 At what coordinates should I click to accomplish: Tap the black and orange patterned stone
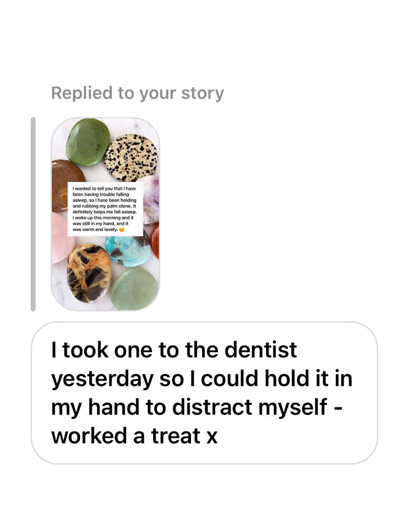pyautogui.click(x=88, y=273)
